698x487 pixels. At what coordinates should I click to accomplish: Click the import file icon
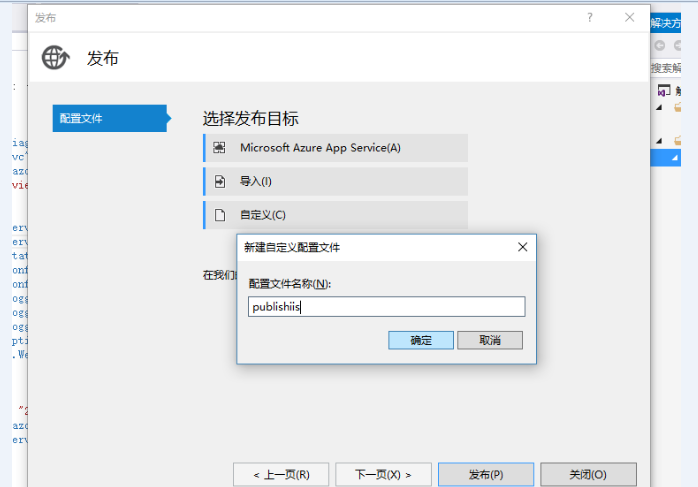click(x=220, y=182)
